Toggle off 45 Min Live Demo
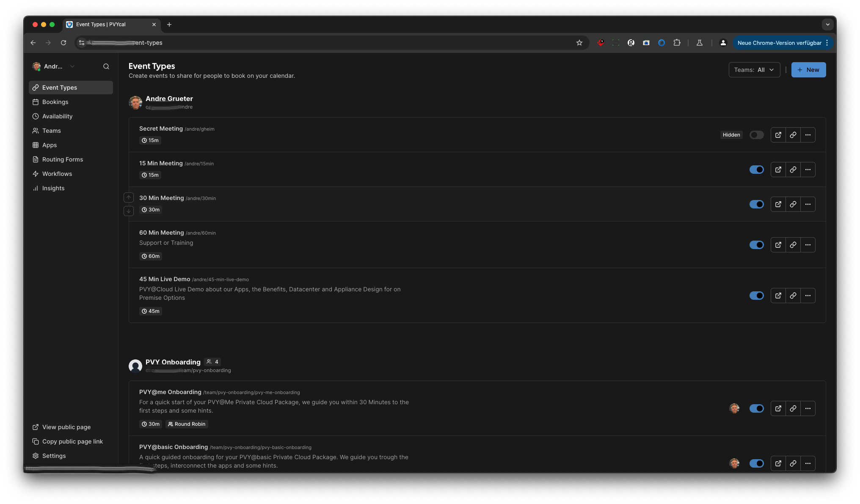This screenshot has height=504, width=860. point(756,296)
